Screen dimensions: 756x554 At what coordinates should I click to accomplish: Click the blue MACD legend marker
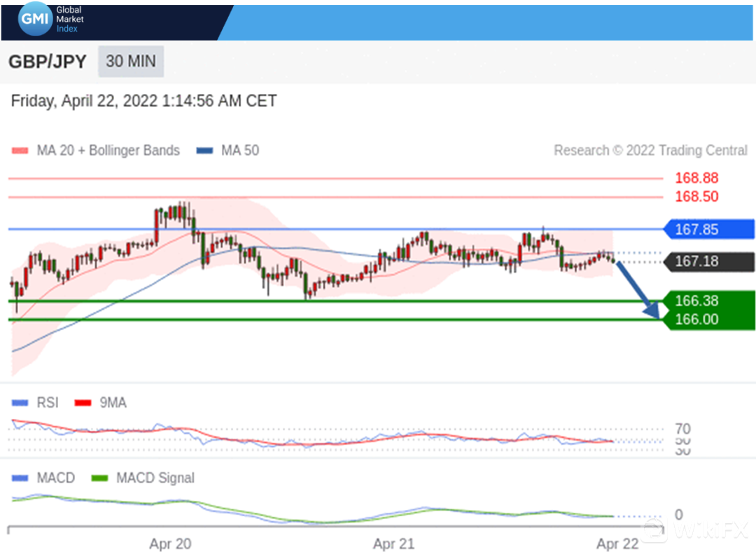[21, 478]
